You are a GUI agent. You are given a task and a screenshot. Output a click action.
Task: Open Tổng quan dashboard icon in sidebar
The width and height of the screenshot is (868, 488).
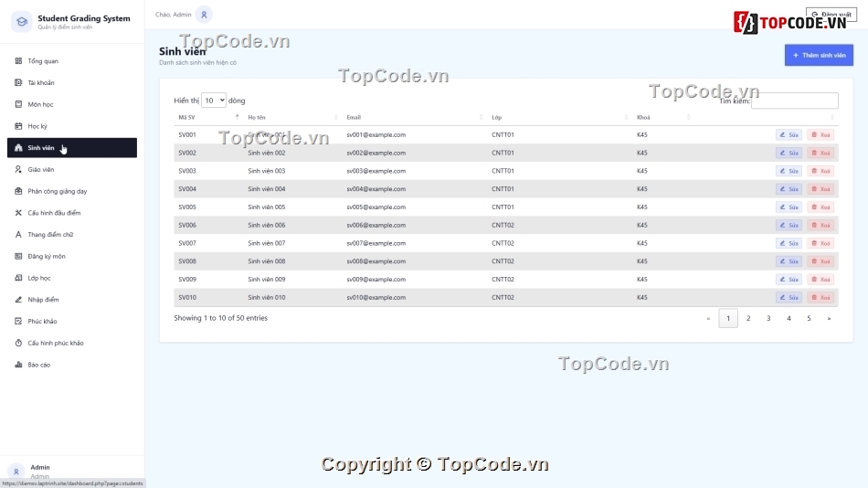pos(18,61)
